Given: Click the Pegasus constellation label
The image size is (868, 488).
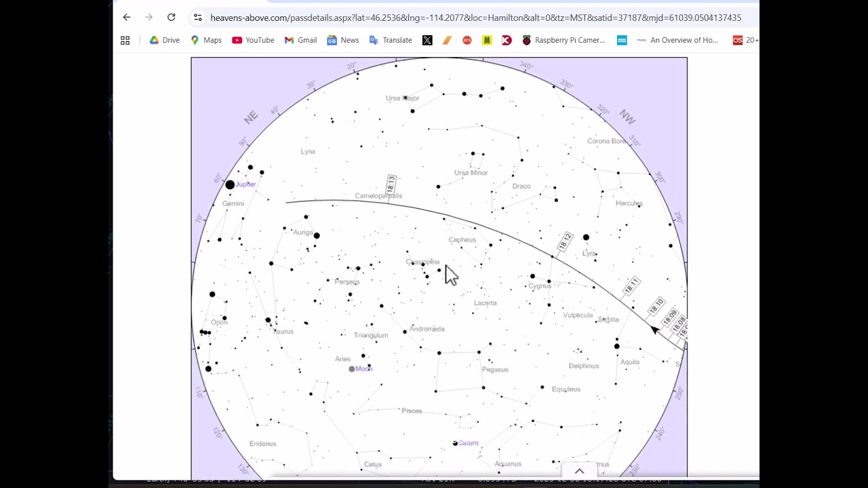Looking at the screenshot, I should click(x=495, y=370).
